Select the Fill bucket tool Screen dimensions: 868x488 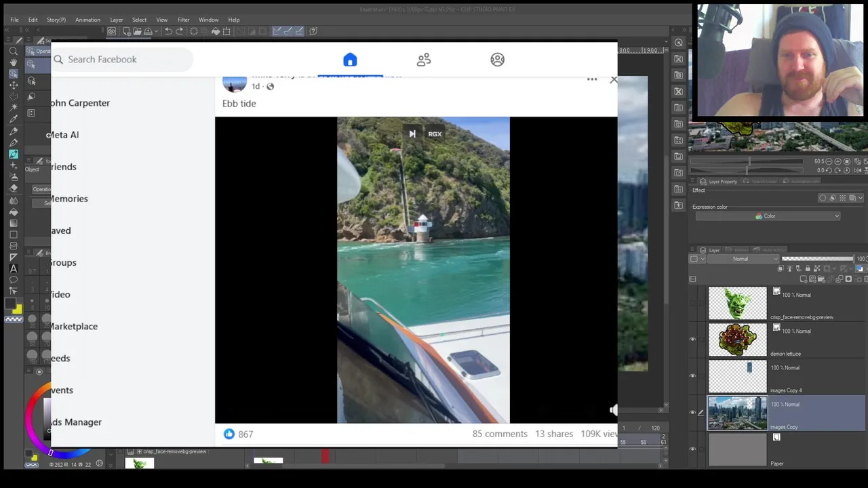[x=14, y=211]
